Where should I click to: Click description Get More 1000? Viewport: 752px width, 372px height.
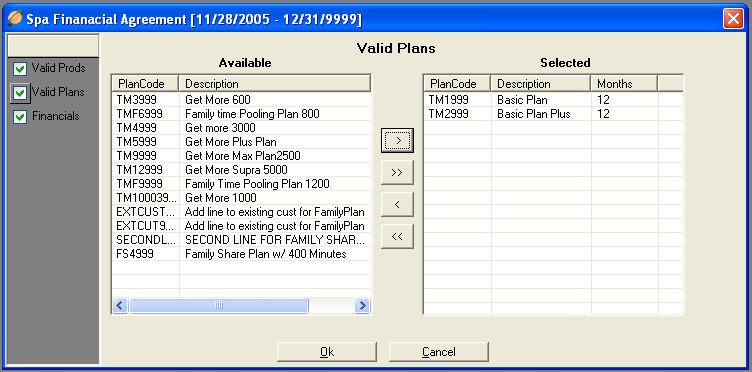click(x=221, y=198)
